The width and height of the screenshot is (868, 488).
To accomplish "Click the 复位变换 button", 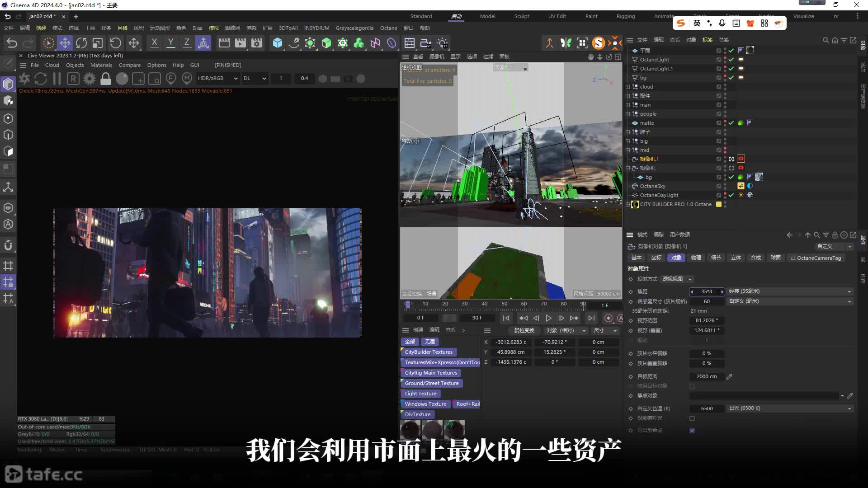I will [524, 330].
